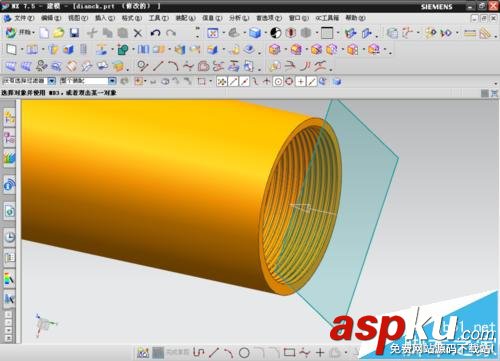Screen dimensions: 500x361
Task: Open the dropdown arrow beside the Fit view icon
Action: pos(223,33)
